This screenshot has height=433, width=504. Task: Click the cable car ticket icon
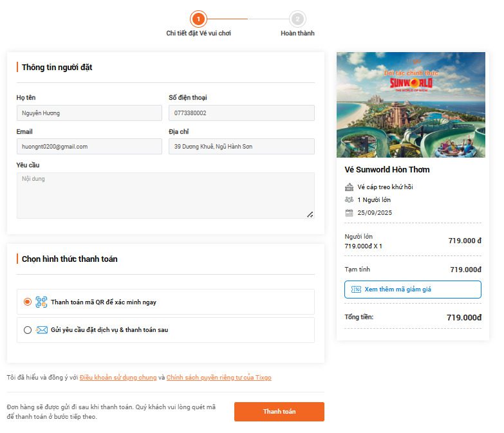point(349,187)
